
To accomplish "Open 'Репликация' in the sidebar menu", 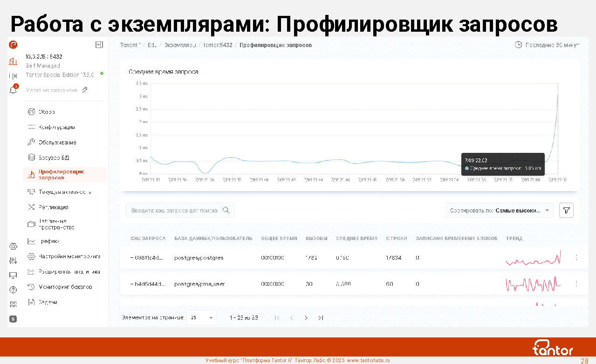I will click(54, 207).
